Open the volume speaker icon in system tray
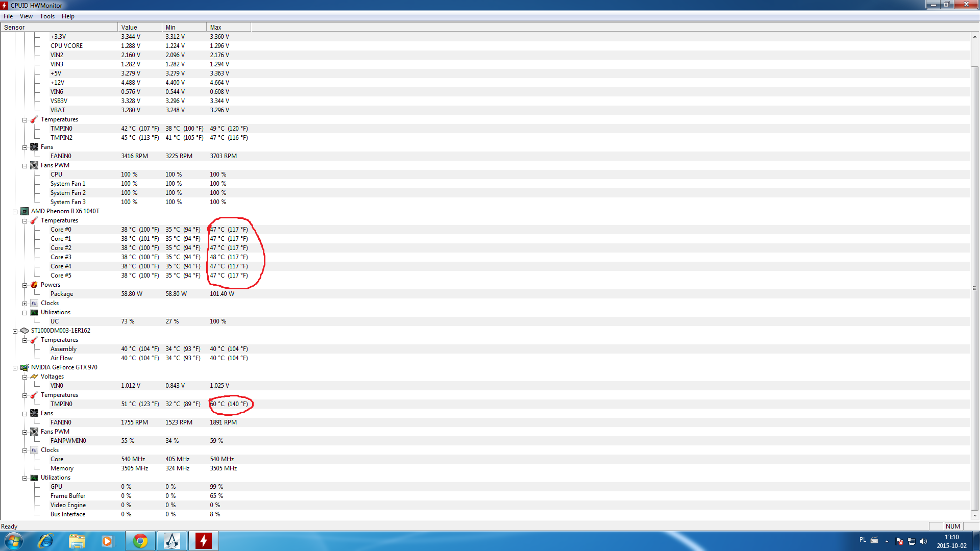The height and width of the screenshot is (551, 980). tap(923, 541)
